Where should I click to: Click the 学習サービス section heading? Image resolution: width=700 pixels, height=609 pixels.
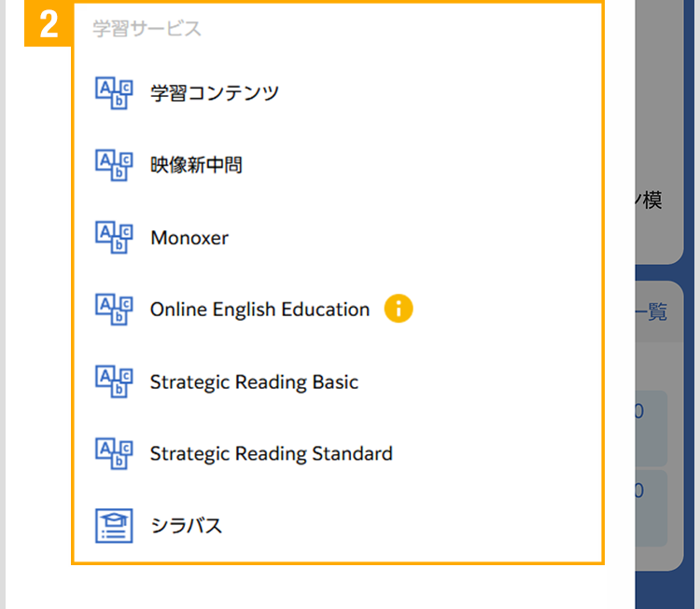(x=147, y=29)
